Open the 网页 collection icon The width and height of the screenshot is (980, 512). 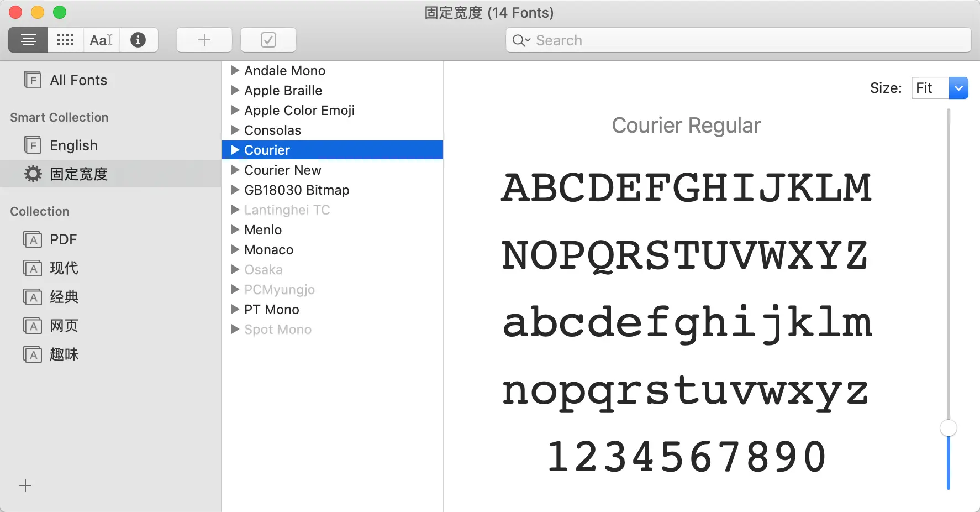pyautogui.click(x=33, y=326)
